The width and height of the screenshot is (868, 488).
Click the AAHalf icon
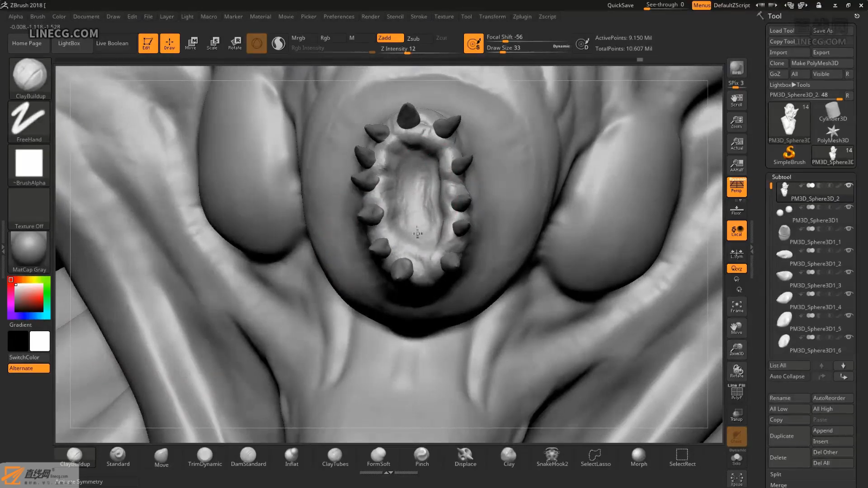(737, 165)
